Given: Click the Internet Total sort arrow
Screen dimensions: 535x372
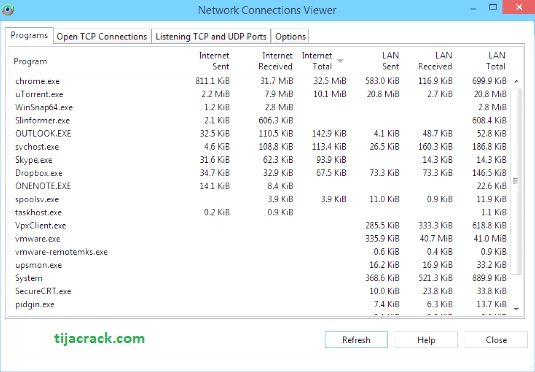Looking at the screenshot, I should point(340,61).
